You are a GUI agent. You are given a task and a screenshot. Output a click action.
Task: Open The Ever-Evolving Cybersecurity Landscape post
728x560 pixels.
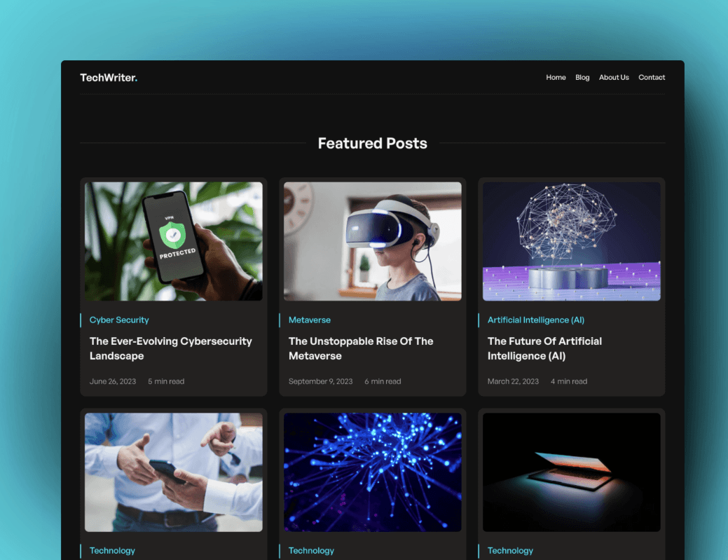pos(171,348)
